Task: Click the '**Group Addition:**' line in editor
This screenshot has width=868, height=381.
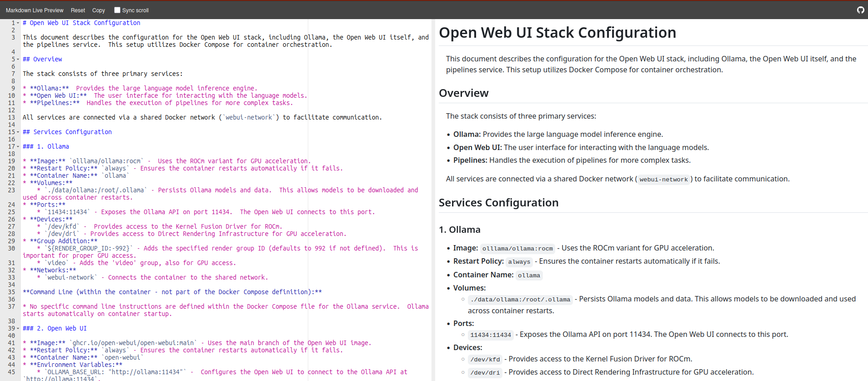Action: click(x=60, y=241)
